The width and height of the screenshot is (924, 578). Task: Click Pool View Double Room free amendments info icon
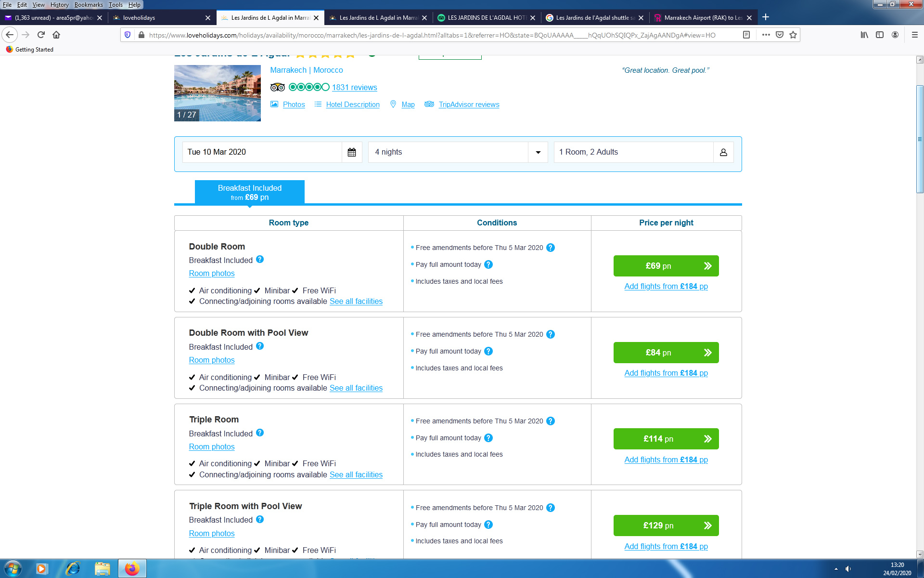[x=551, y=334]
